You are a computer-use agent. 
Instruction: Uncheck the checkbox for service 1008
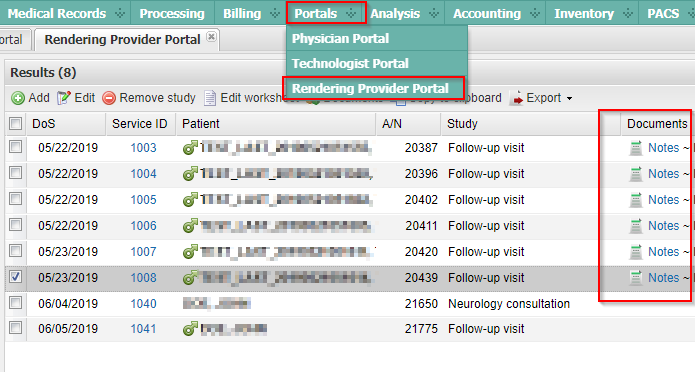[x=16, y=277]
